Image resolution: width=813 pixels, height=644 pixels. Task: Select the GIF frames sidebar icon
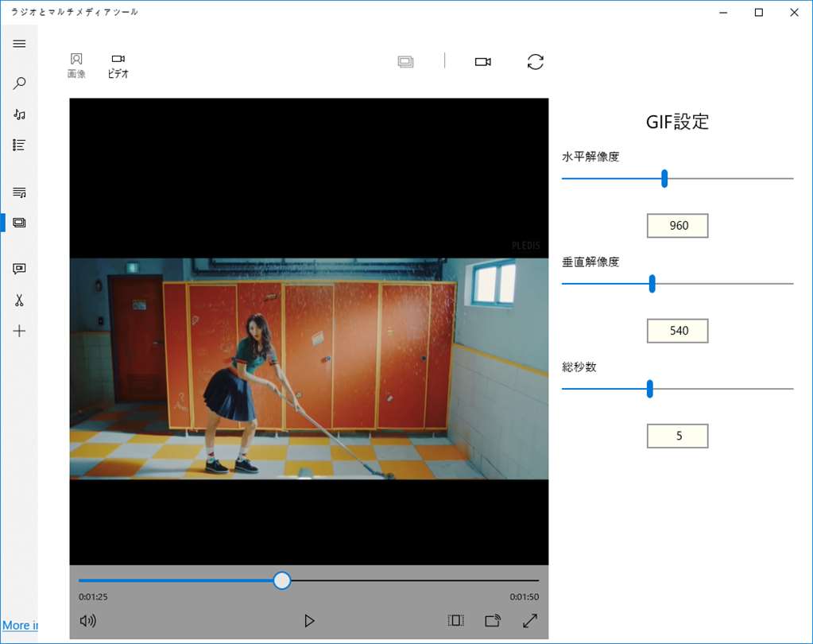pyautogui.click(x=19, y=223)
